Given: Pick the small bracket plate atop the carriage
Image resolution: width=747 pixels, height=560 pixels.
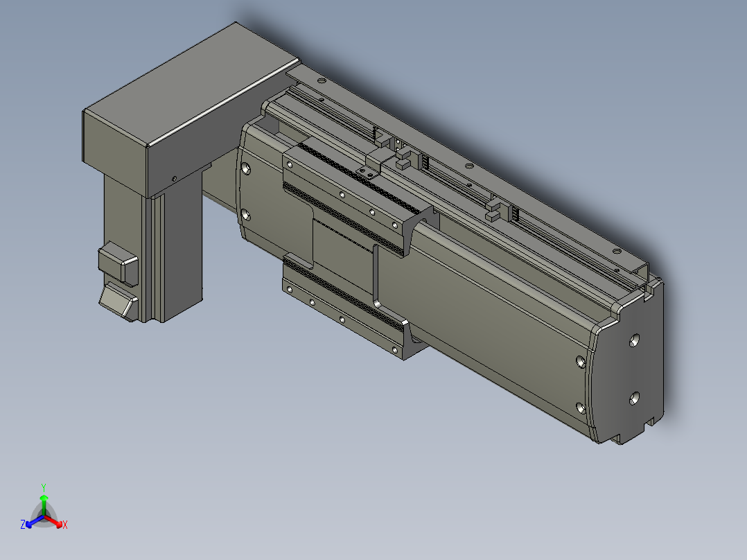Looking at the screenshot, I should coord(367,173).
